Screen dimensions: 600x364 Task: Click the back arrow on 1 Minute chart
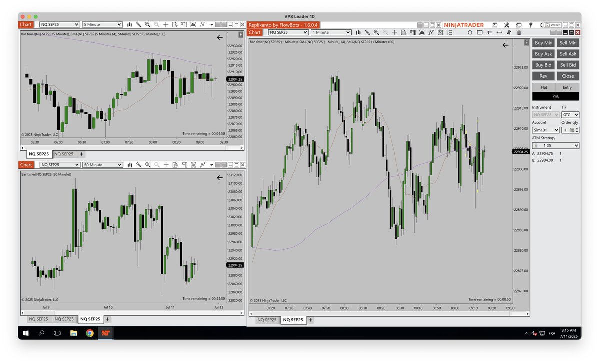[x=505, y=45]
